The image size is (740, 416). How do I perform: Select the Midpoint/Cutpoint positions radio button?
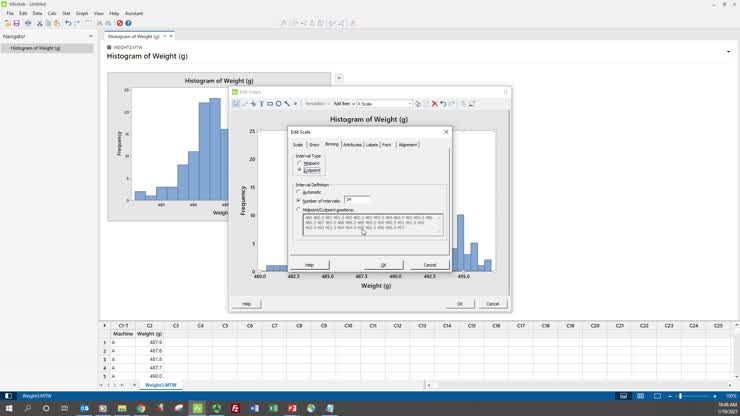pyautogui.click(x=299, y=209)
